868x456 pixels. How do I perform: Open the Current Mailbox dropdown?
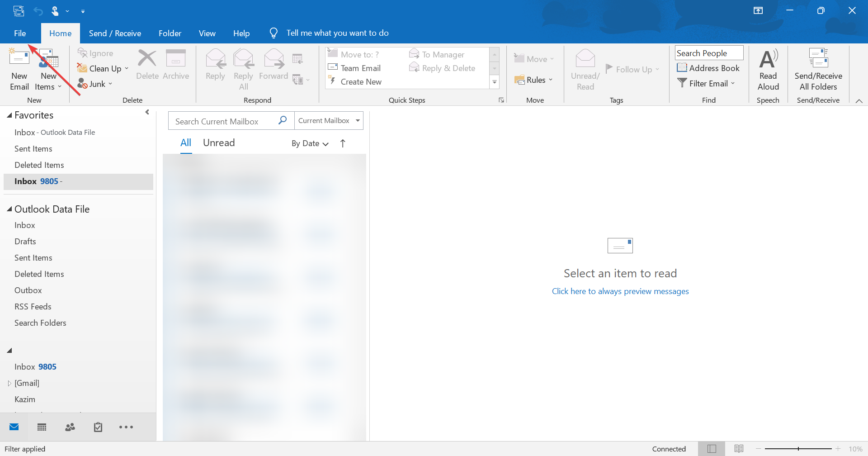click(x=329, y=120)
